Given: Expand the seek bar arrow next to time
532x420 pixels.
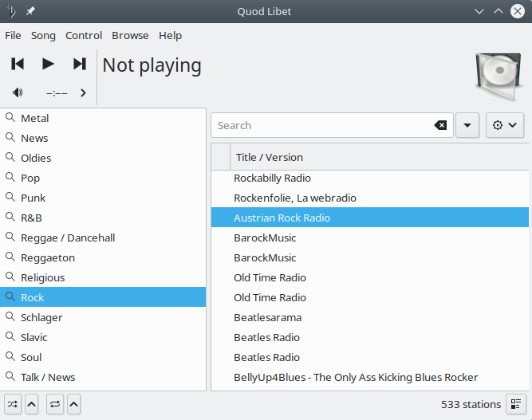Looking at the screenshot, I should pyautogui.click(x=83, y=92).
